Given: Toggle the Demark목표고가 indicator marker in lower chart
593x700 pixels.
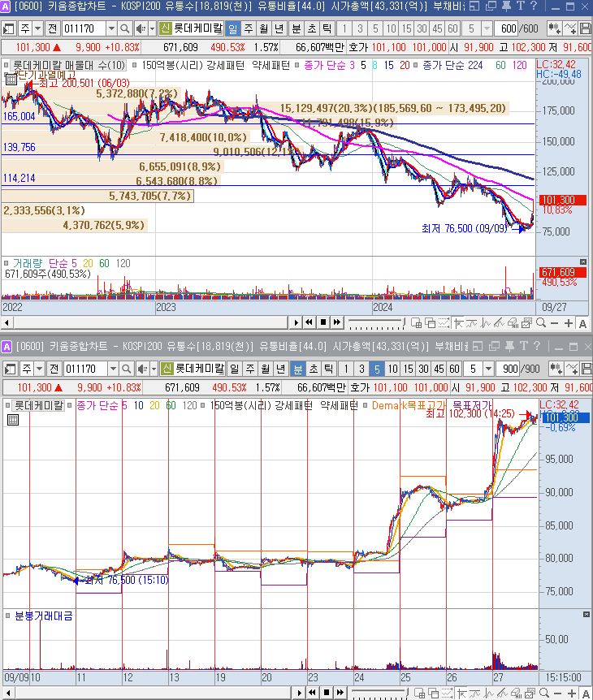Looking at the screenshot, I should click(x=366, y=405).
